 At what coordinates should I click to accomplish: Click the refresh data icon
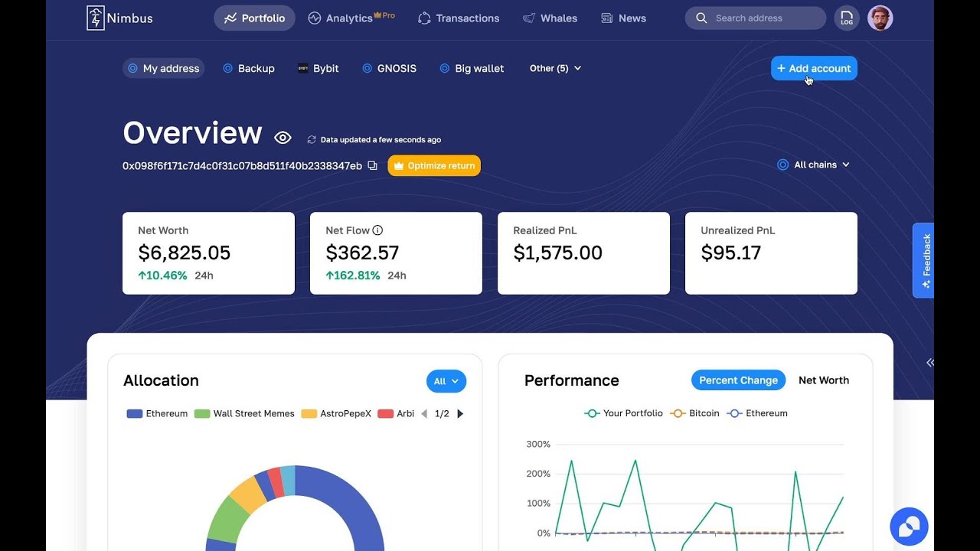312,140
